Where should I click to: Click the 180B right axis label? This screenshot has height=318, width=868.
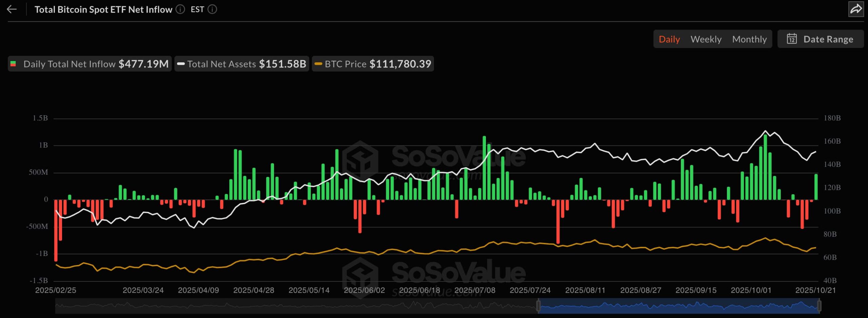pos(832,118)
